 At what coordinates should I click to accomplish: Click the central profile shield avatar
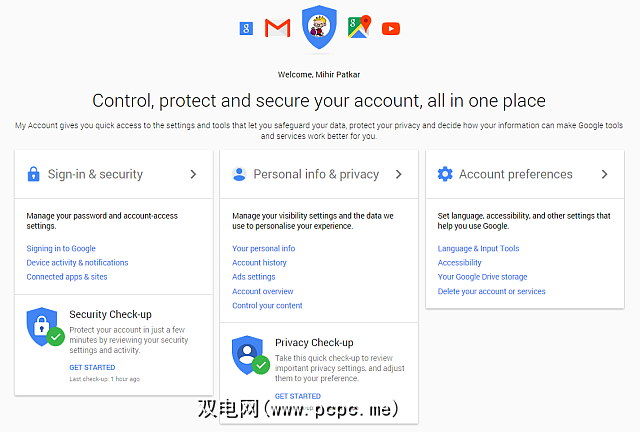pos(320,27)
